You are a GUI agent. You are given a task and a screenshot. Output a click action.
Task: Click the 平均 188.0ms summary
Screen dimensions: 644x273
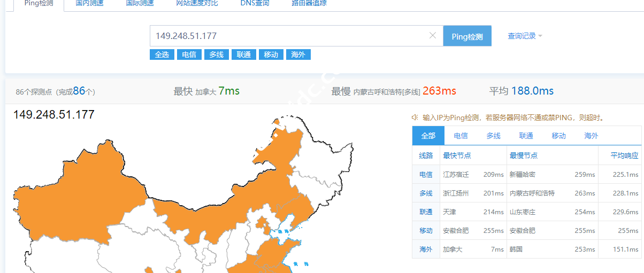coord(522,91)
